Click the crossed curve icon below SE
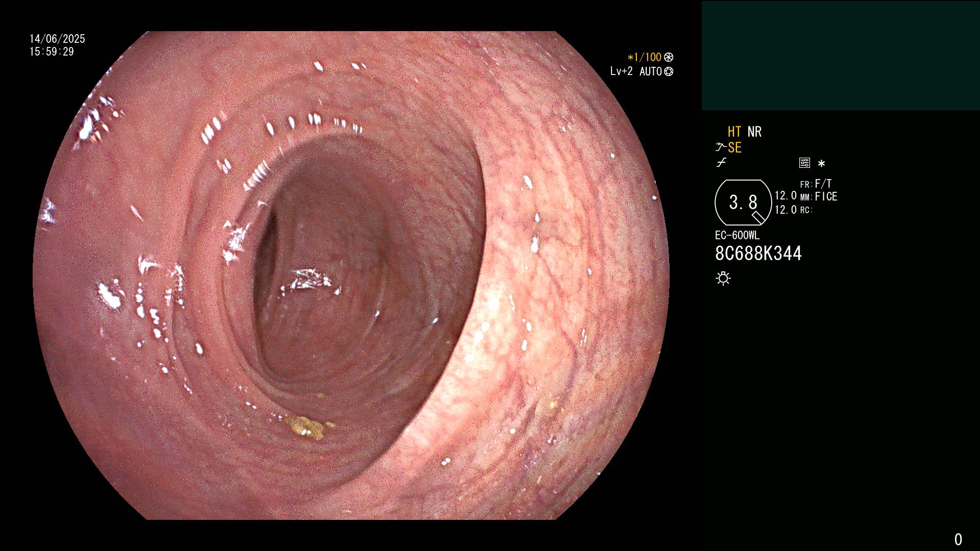This screenshot has height=551, width=980. (x=721, y=163)
